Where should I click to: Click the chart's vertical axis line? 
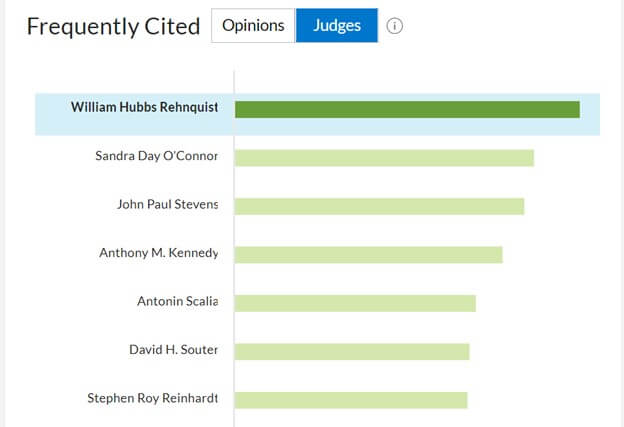point(234,230)
